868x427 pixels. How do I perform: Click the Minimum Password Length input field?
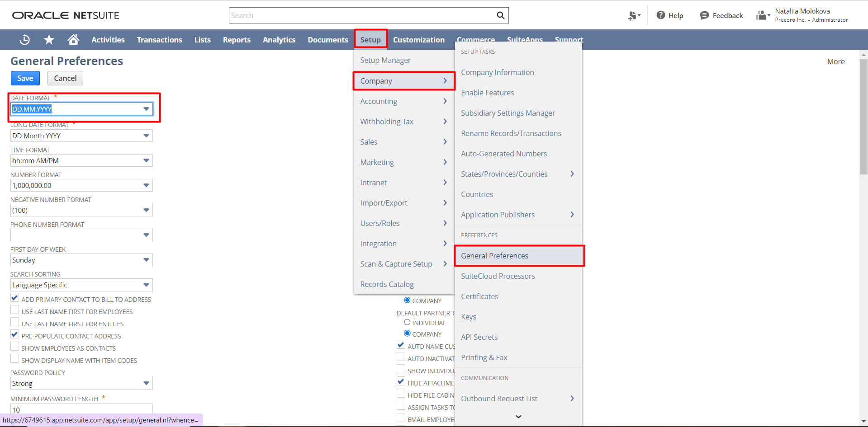(81, 409)
